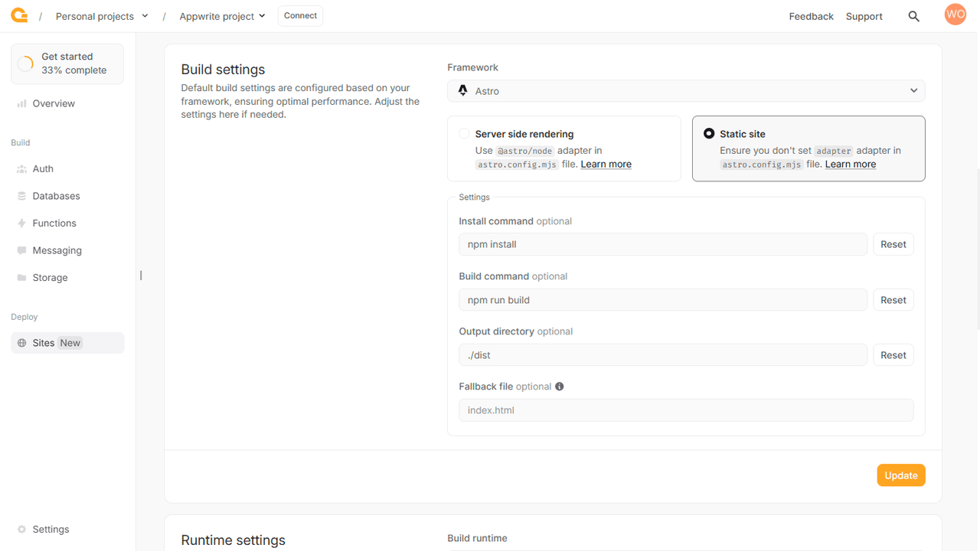The height and width of the screenshot is (551, 980).
Task: Click the Auth users icon
Action: [x=21, y=169]
